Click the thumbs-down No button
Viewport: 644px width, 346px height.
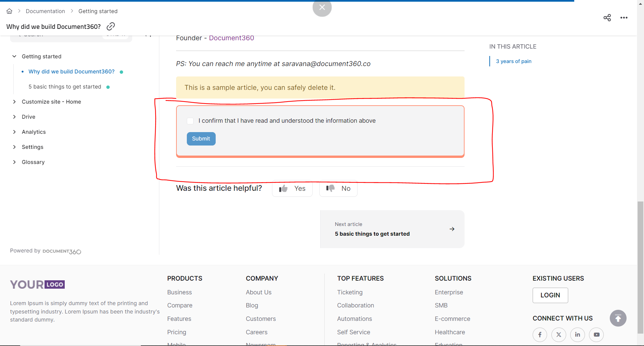tap(338, 188)
